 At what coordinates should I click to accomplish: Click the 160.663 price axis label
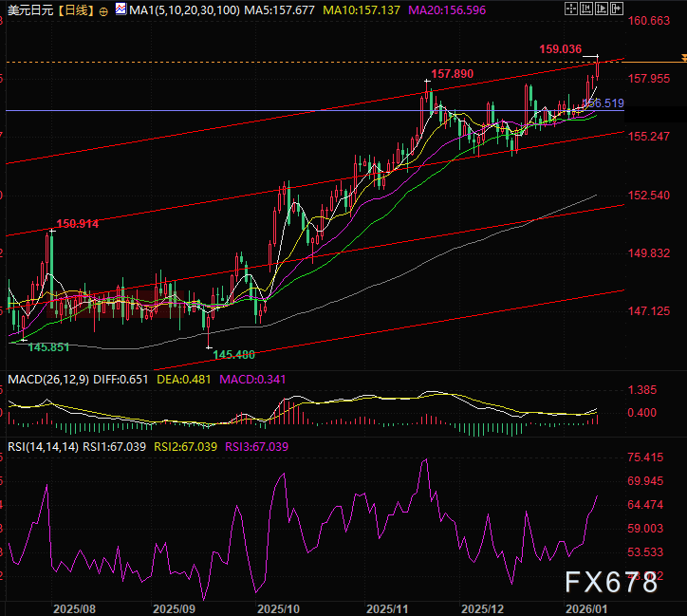point(650,20)
